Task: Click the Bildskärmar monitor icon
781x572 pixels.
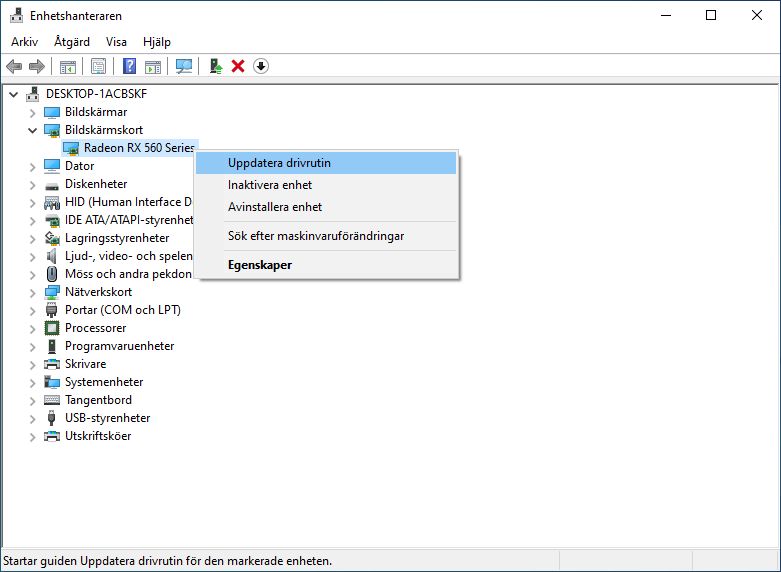Action: click(52, 112)
